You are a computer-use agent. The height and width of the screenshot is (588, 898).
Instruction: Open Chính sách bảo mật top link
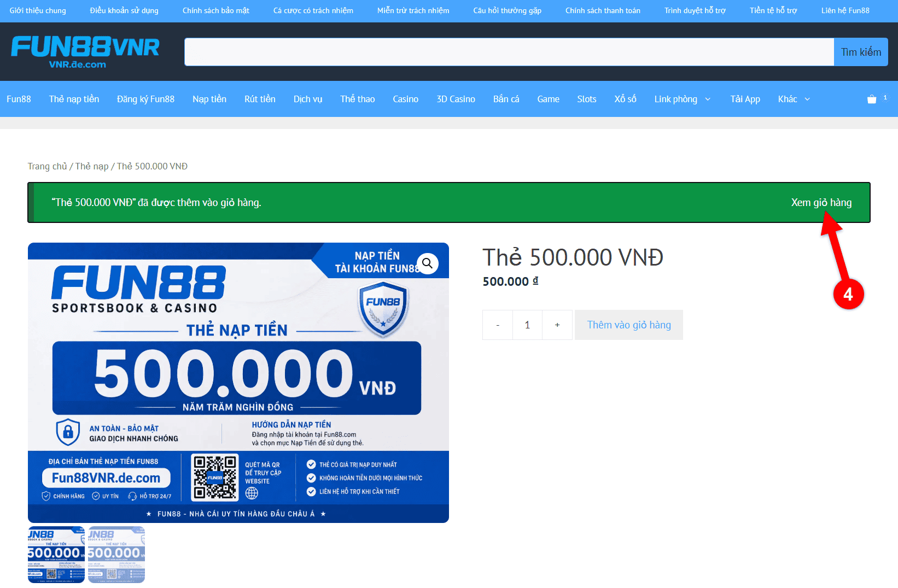point(216,10)
